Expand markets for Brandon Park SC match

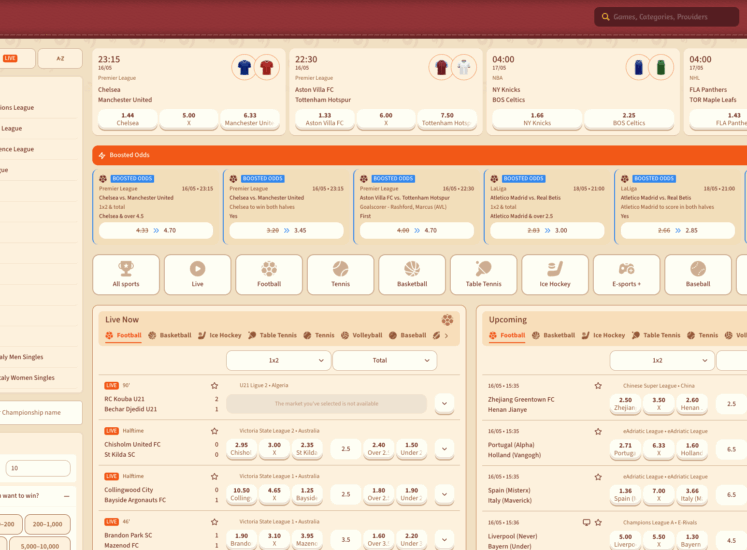coord(444,540)
